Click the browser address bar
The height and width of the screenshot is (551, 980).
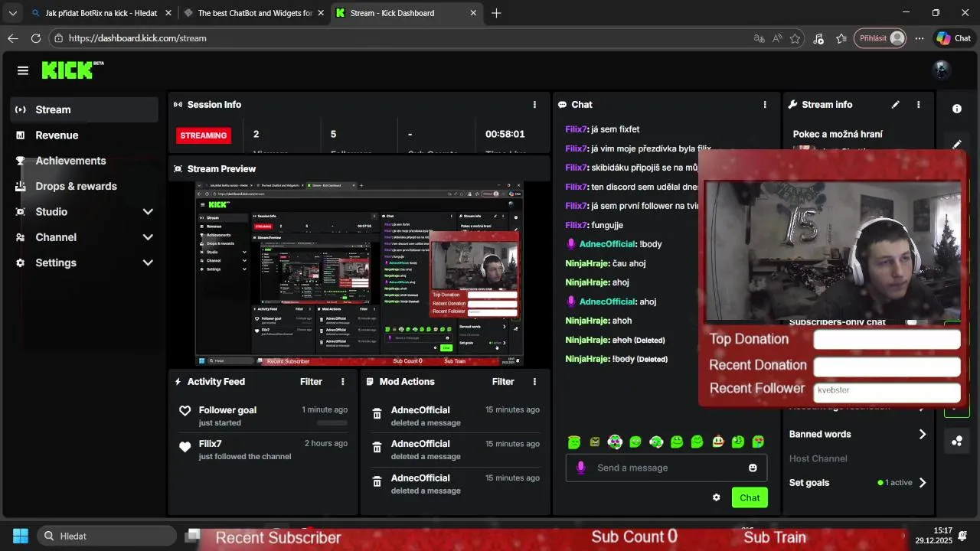[x=398, y=38]
